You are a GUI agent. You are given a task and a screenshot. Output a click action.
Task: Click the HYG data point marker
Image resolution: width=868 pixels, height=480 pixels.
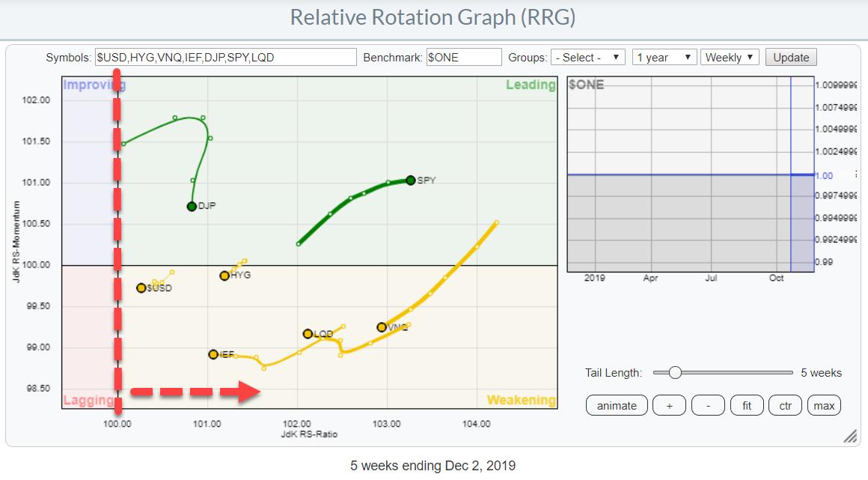pos(224,276)
